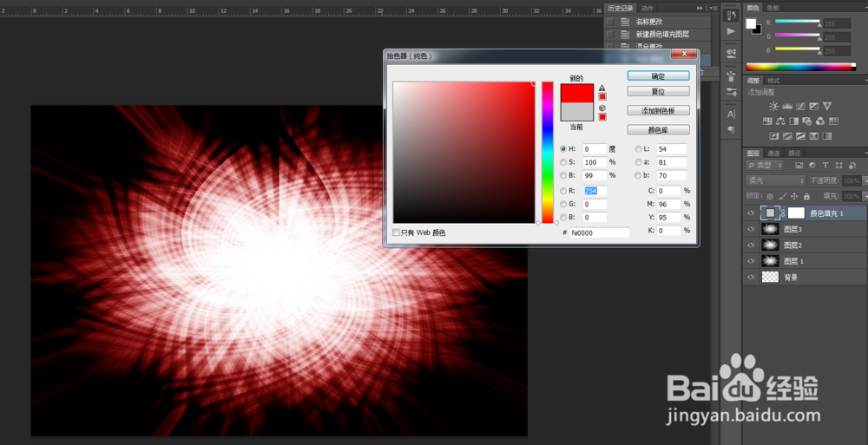Lock transparent pixels in Layers panel
Viewport: 868px width, 445px height.
coord(770,197)
